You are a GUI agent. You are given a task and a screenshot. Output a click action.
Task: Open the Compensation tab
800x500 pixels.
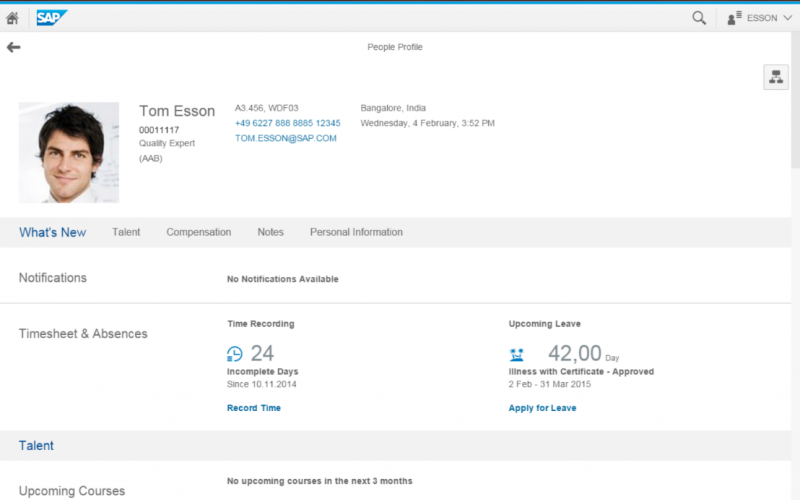point(198,232)
